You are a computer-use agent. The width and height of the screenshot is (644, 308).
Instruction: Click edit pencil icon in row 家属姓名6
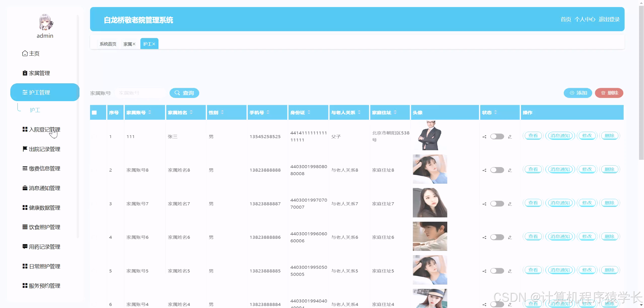[510, 238]
